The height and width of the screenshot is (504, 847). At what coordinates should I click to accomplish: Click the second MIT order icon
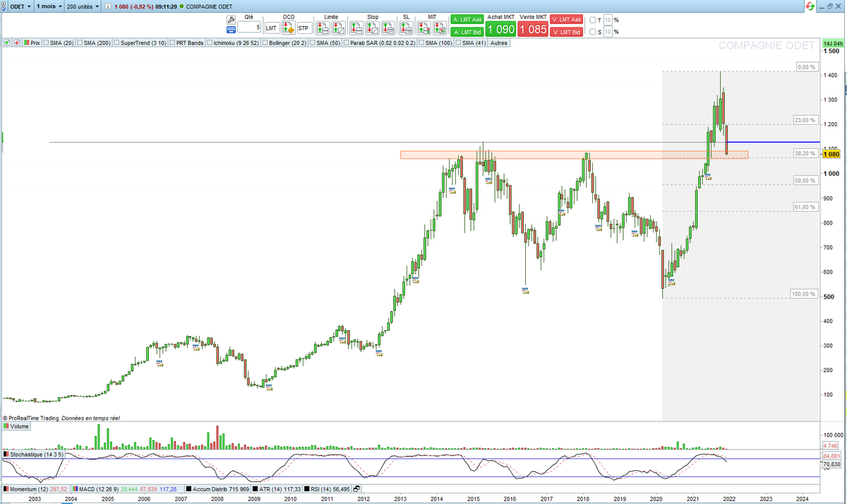click(440, 28)
